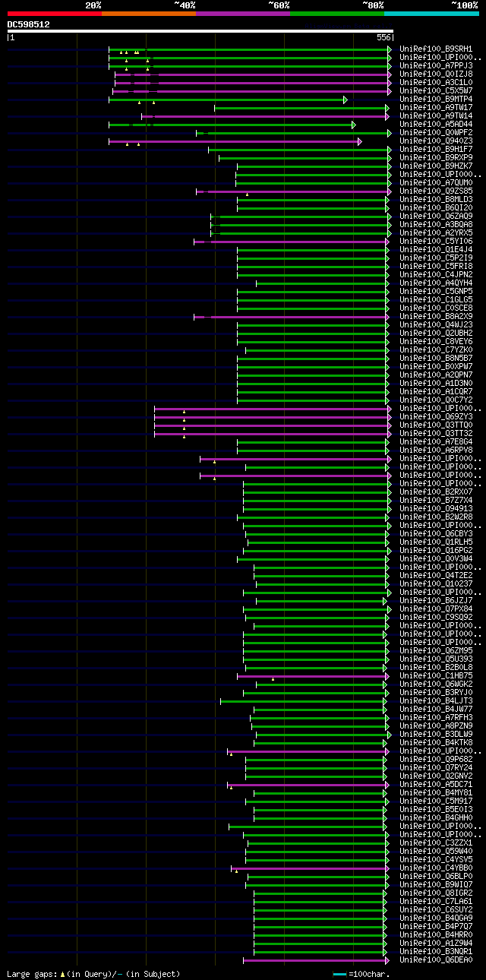Click label UniRef100_Q3TT32
The height and width of the screenshot is (980, 486).
click(436, 434)
